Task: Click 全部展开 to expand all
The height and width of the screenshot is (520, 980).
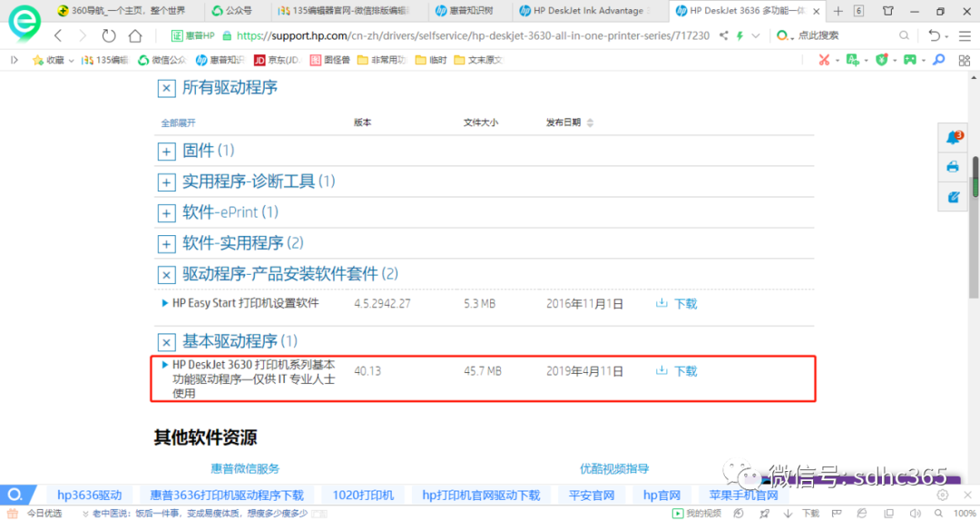Action: [x=178, y=123]
